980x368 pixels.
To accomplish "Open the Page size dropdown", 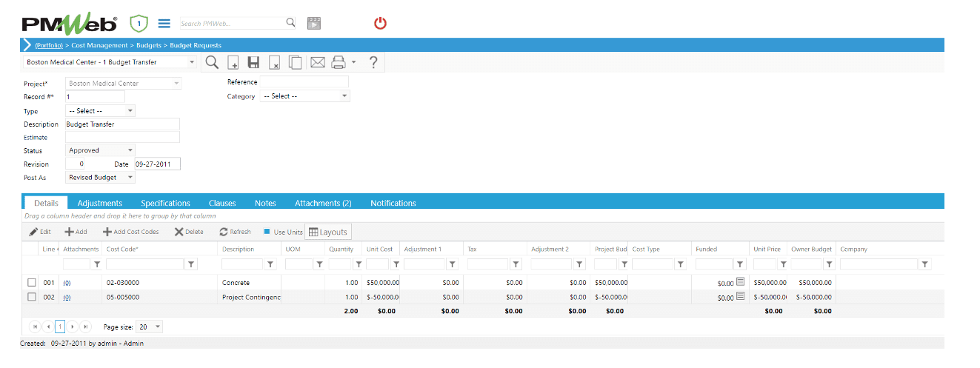I will coord(158,327).
